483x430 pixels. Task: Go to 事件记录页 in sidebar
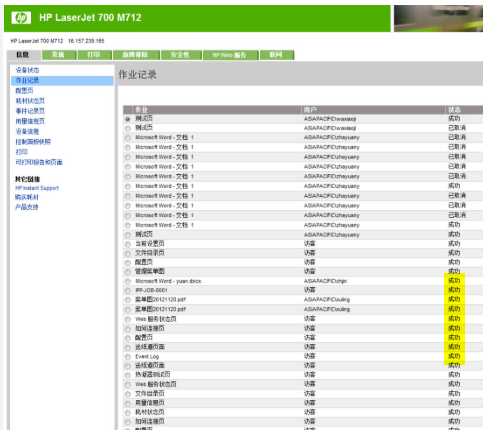[30, 111]
